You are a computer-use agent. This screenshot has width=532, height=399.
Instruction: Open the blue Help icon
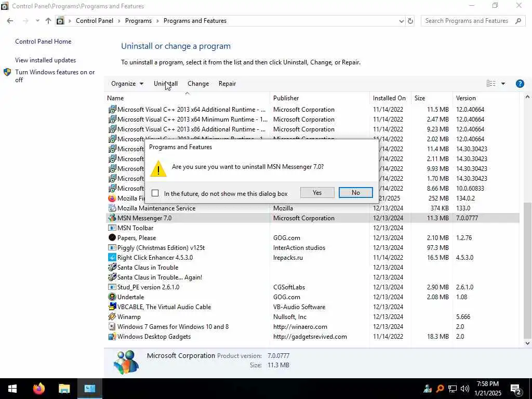tap(520, 84)
